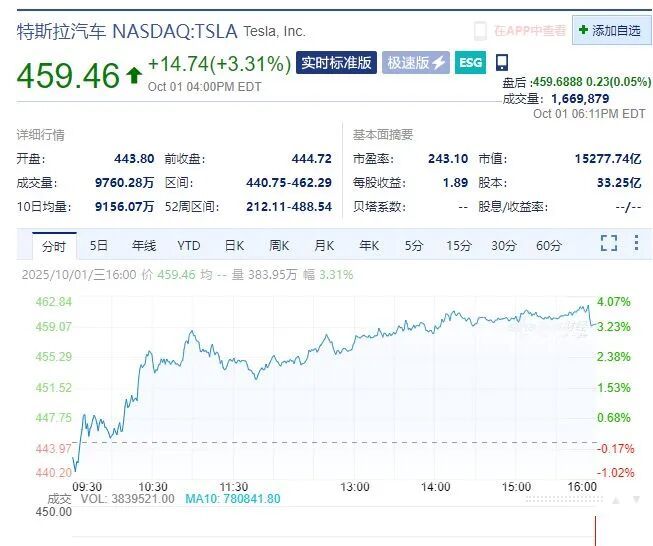Select 实时标准版 real-time mode

tap(337, 63)
